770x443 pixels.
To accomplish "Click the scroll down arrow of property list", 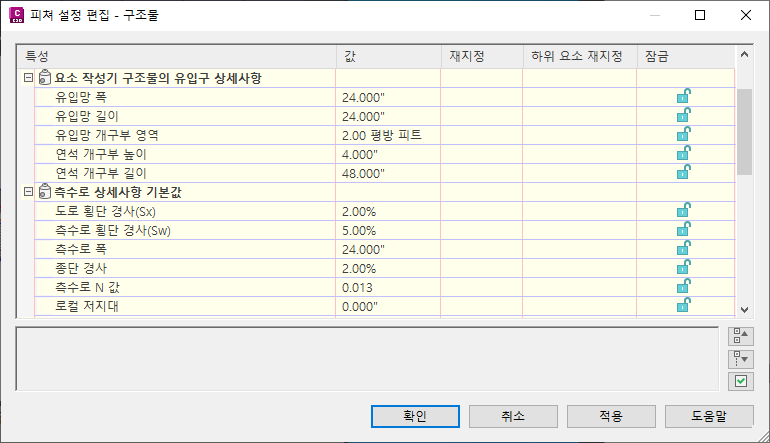I will pos(744,310).
